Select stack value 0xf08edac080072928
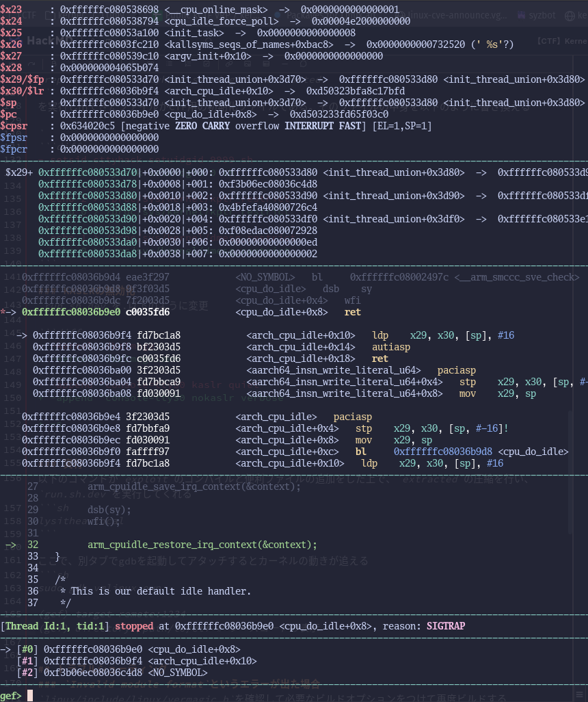 pos(267,231)
